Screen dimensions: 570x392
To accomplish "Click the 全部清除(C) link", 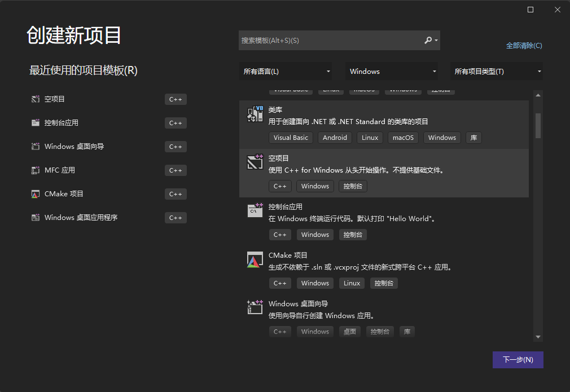I will coord(524,46).
